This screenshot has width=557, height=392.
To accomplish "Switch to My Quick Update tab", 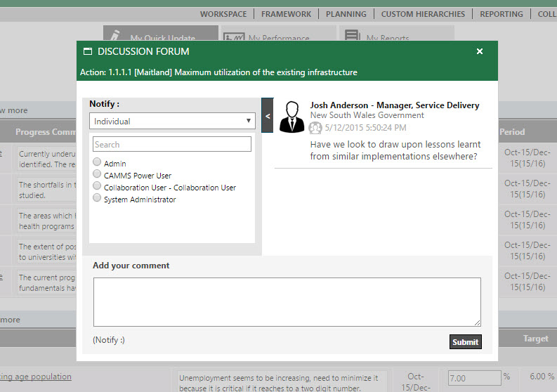I will coord(161,33).
